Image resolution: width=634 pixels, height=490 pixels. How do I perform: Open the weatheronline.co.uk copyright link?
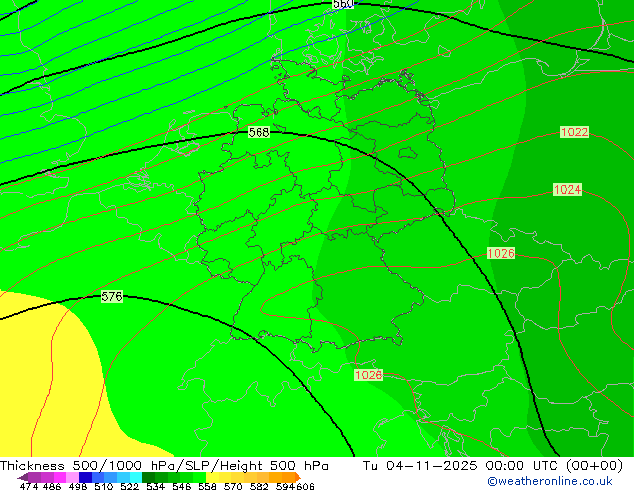[x=550, y=481]
